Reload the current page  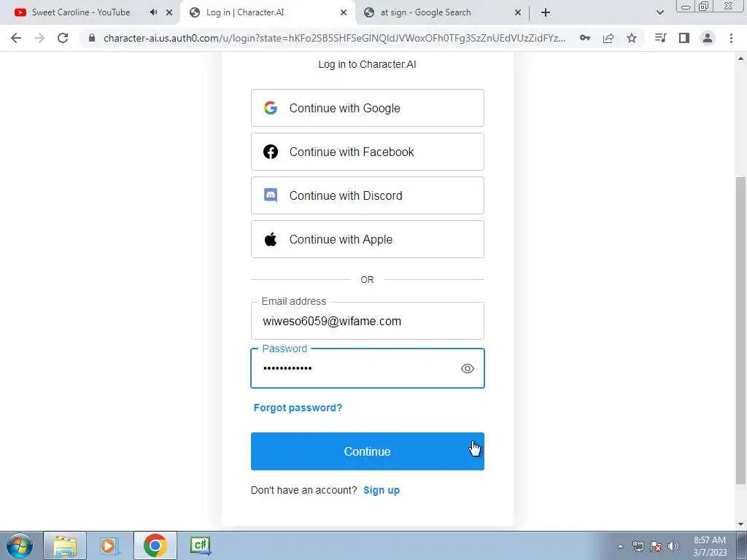tap(63, 38)
